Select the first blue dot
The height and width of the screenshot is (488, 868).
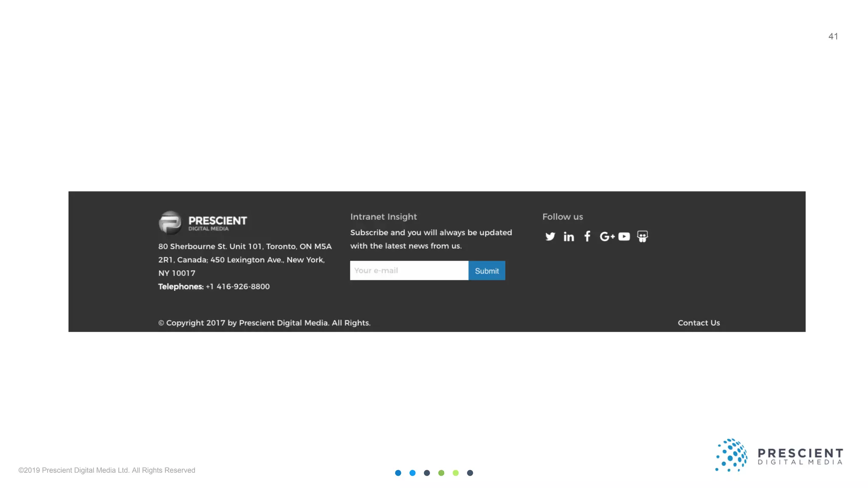(x=398, y=473)
